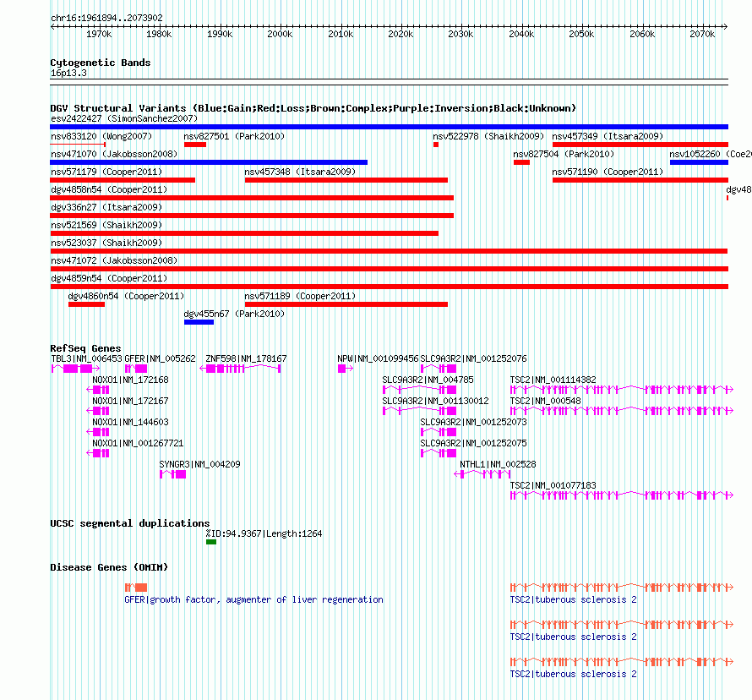
Task: Click the SLC9A3R2|NM_004785 gene glyph
Action: tap(420, 390)
